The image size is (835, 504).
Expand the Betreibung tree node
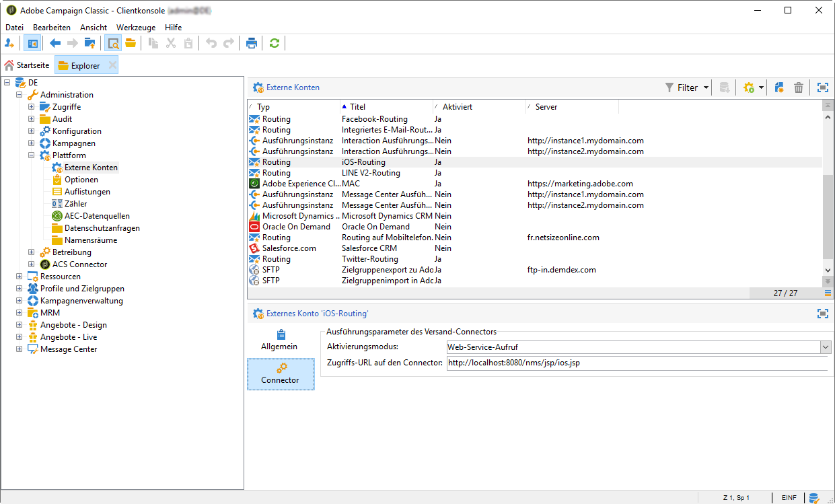point(31,252)
